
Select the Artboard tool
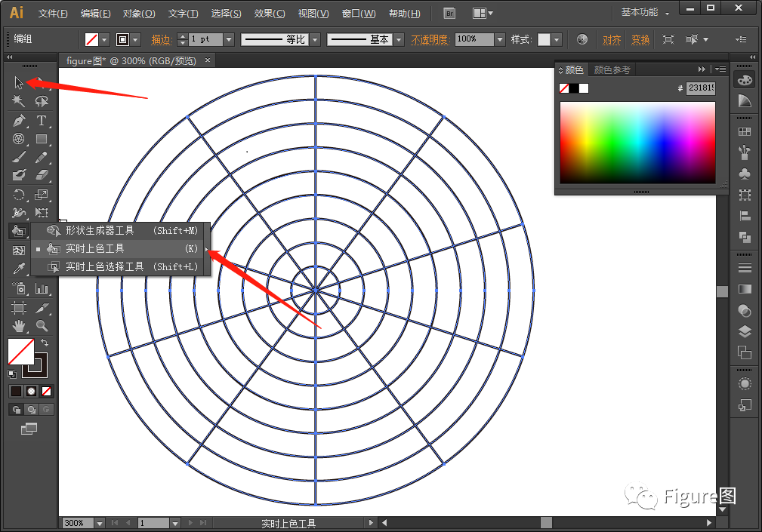tap(18, 308)
